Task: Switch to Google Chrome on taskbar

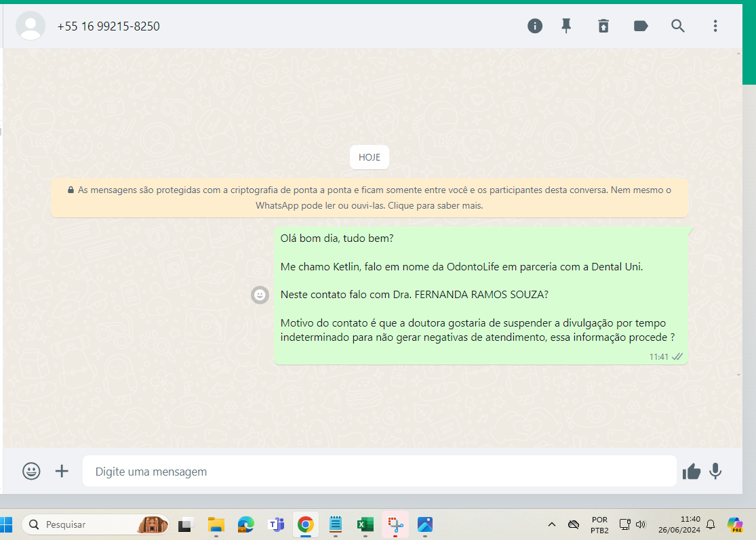Action: pyautogui.click(x=306, y=524)
